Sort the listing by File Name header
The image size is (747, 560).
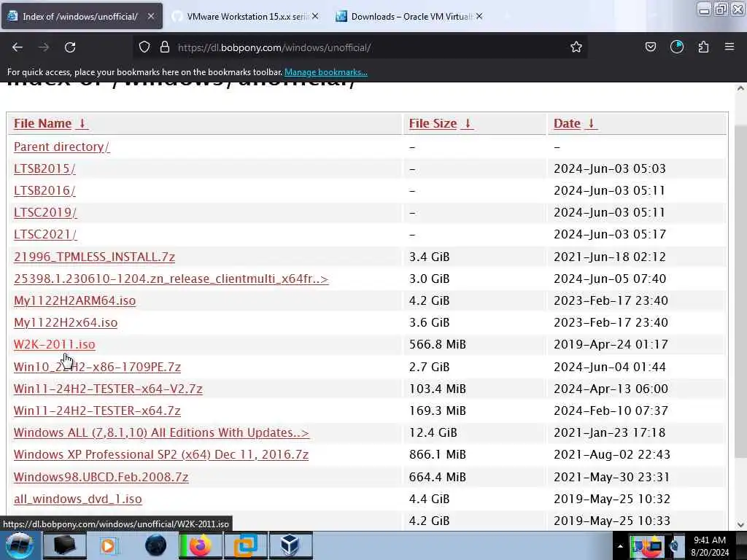tap(42, 123)
